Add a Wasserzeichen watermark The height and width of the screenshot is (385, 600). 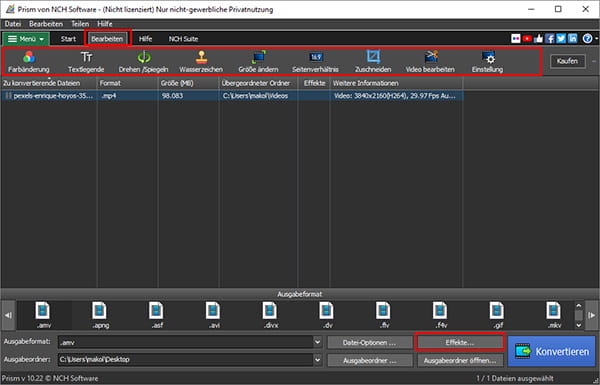(x=201, y=62)
